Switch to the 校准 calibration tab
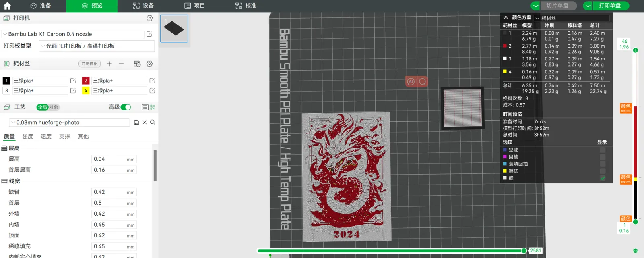 246,6
